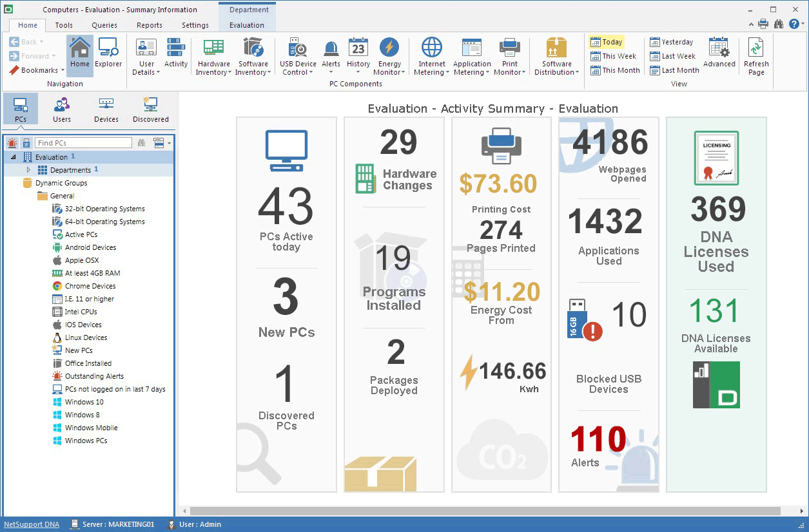Switch to the Devices panel
This screenshot has height=532, width=809.
[x=106, y=109]
